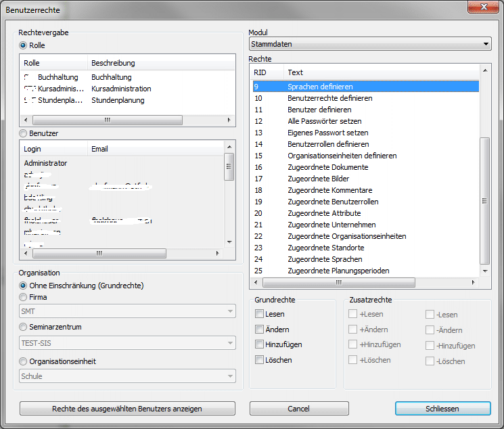Open the TEST-SIS Seminarzentrum dropdown

point(128,343)
